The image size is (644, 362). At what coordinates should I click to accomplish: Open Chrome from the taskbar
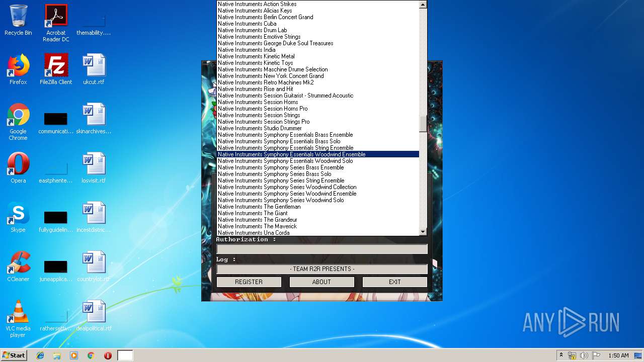(x=91, y=355)
